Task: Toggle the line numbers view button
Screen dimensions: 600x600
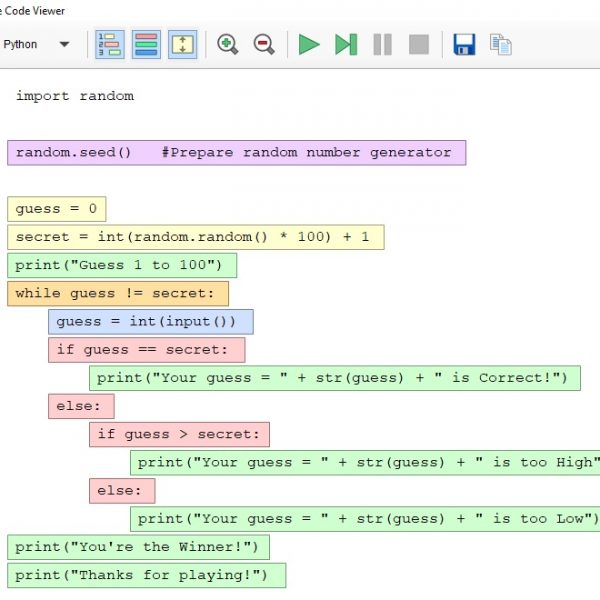Action: pyautogui.click(x=110, y=44)
